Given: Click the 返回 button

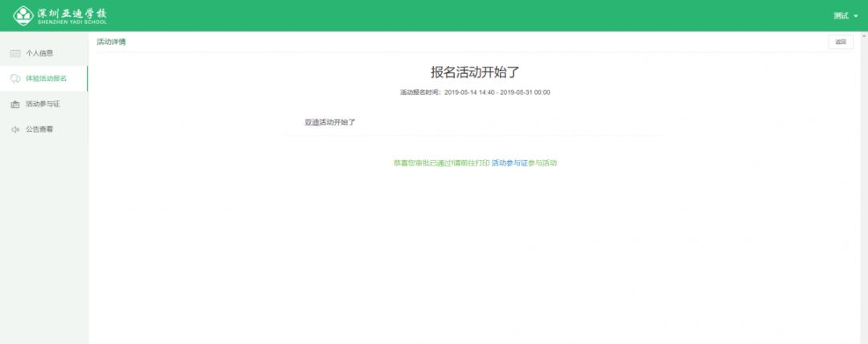Looking at the screenshot, I should tap(841, 42).
